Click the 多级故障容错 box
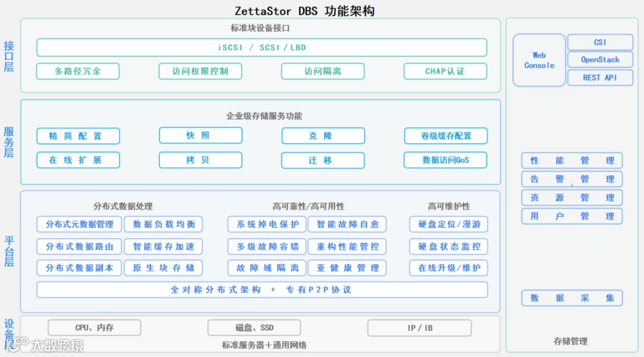The width and height of the screenshot is (644, 357). [267, 247]
